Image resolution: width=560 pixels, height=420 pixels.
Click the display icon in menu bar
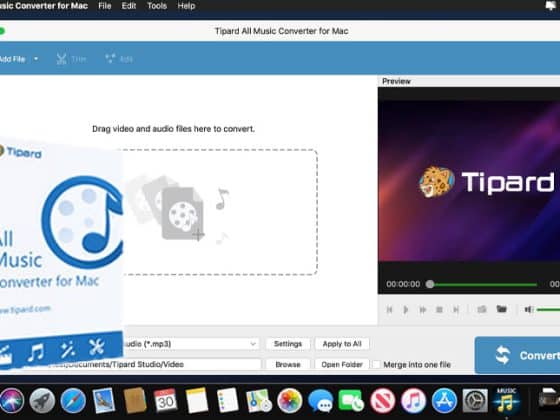coord(550,5)
